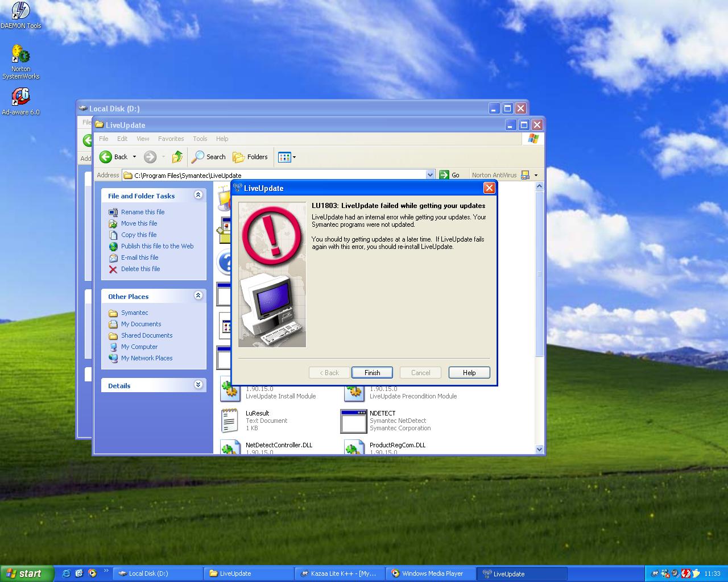
Task: Click the Windows flag logo in Explorer
Action: click(x=533, y=139)
